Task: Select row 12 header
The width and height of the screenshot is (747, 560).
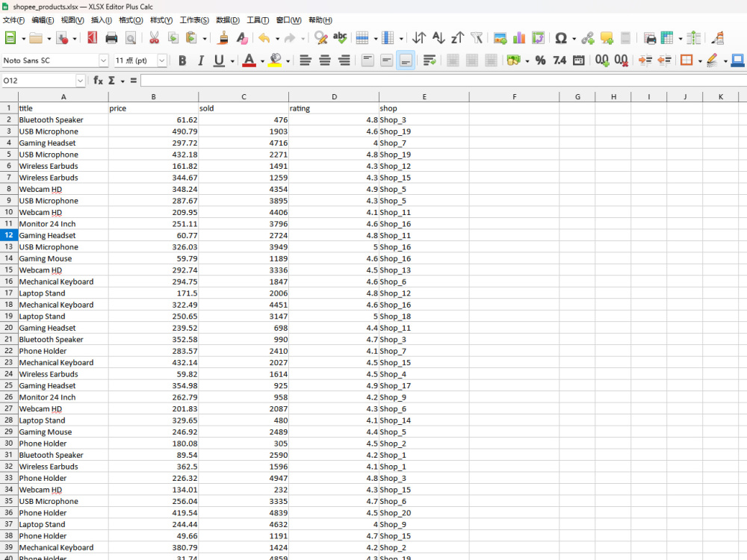Action: click(x=8, y=235)
